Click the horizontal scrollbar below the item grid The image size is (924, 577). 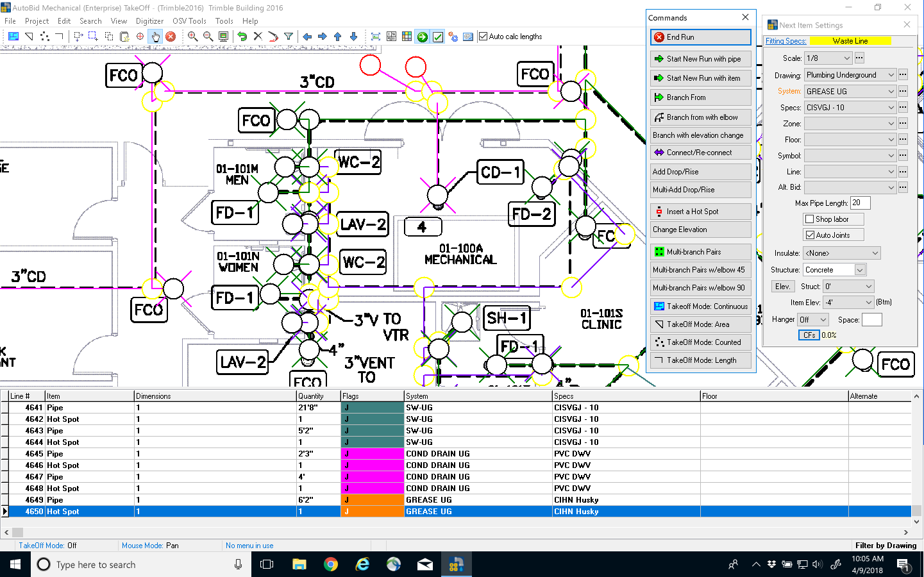tap(256, 532)
